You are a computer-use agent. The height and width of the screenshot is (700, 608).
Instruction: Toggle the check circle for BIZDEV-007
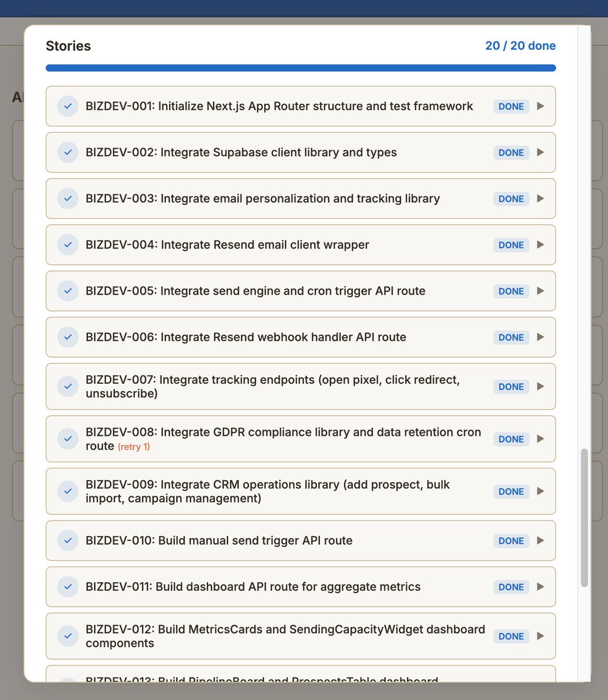(68, 386)
